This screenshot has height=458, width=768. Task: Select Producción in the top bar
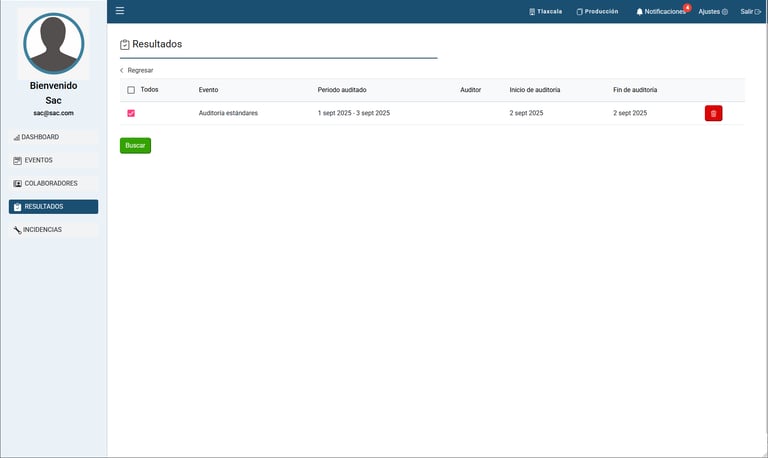click(x=597, y=12)
